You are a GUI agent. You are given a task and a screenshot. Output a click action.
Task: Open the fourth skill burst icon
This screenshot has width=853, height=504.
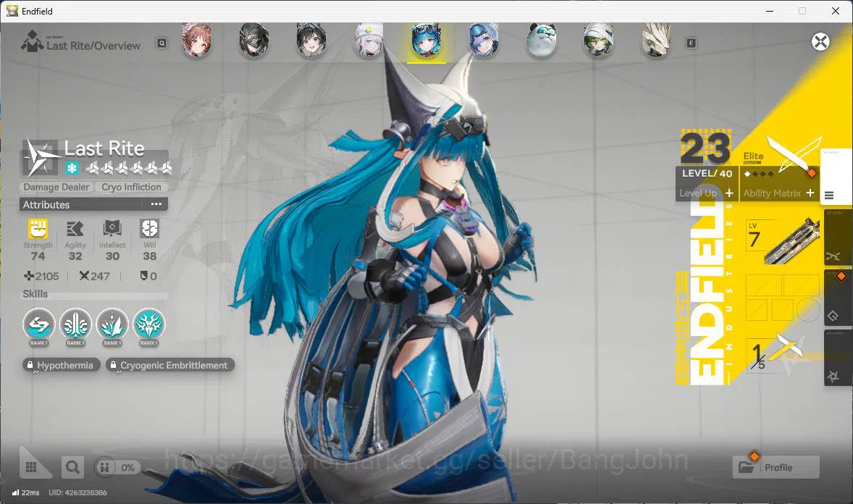[x=149, y=324]
